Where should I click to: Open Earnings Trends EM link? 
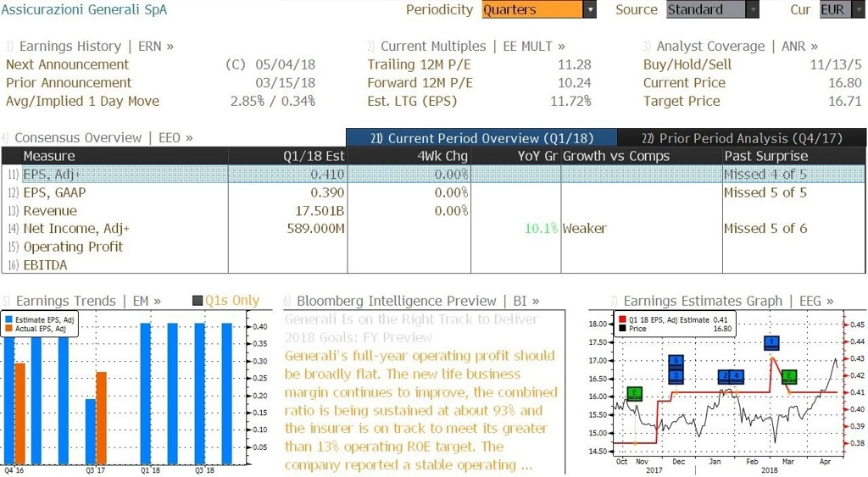point(88,301)
